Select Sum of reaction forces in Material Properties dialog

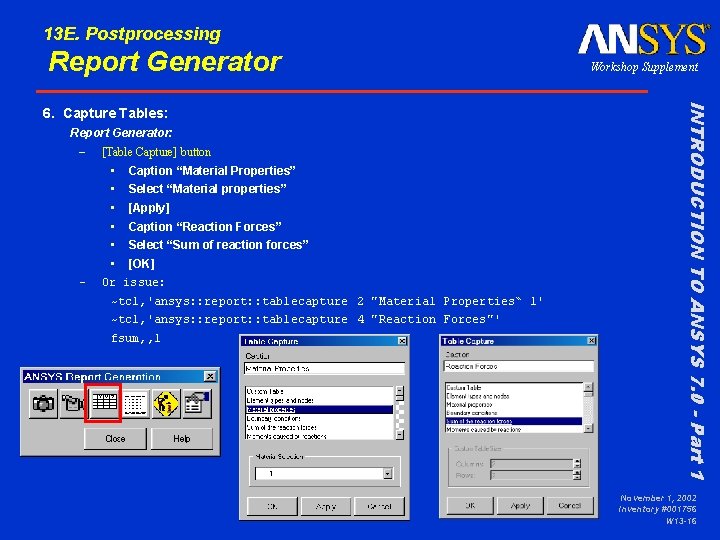319,427
